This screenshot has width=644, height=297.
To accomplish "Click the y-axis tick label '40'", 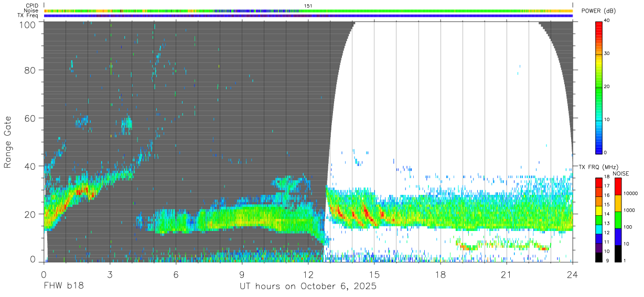I will 31,166.
